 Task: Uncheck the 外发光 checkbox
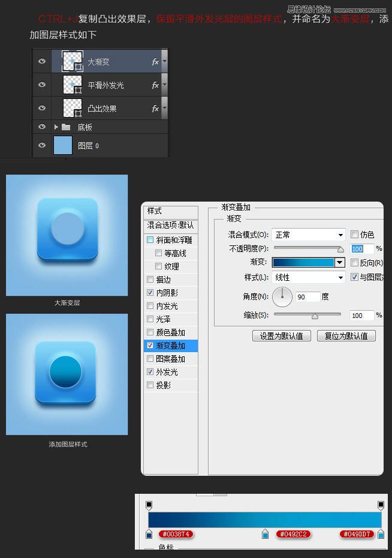(150, 371)
